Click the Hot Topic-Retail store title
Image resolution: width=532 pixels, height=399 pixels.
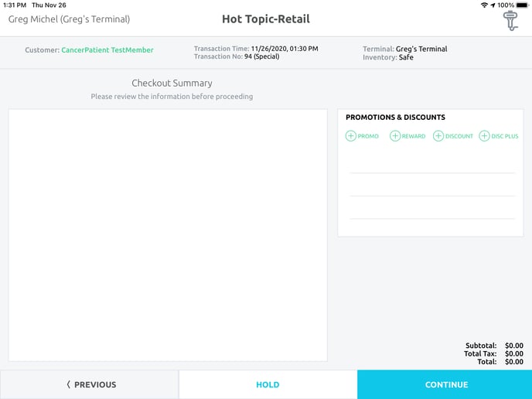[x=265, y=19]
